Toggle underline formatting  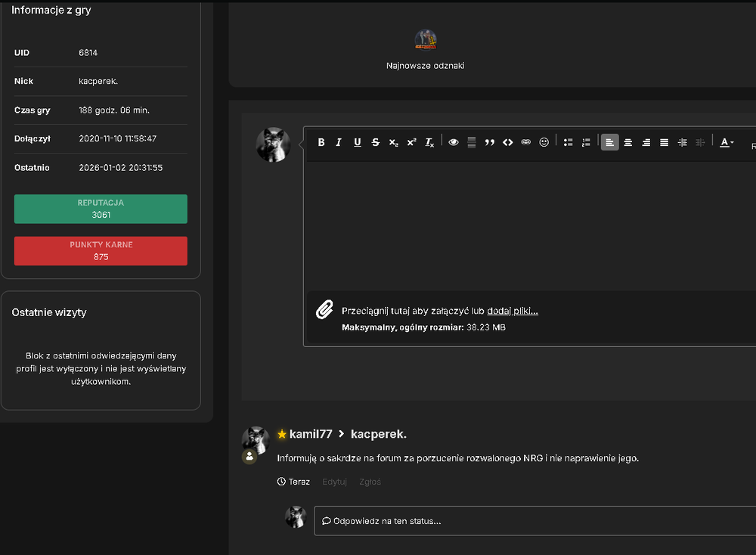(358, 142)
